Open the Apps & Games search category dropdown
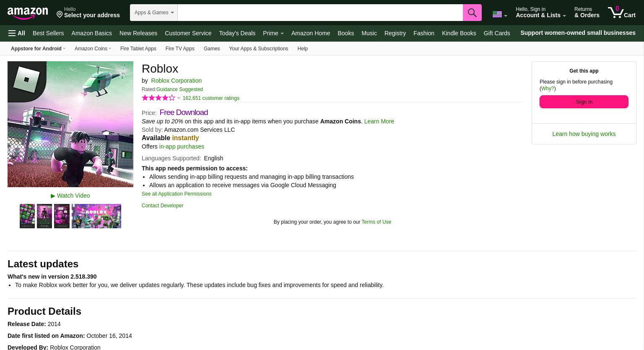The image size is (644, 350). 154,13
